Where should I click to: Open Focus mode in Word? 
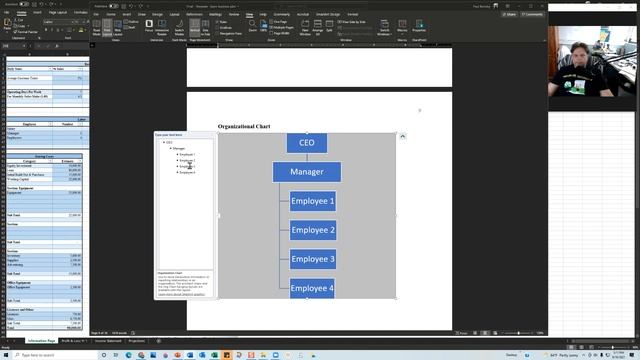point(149,26)
